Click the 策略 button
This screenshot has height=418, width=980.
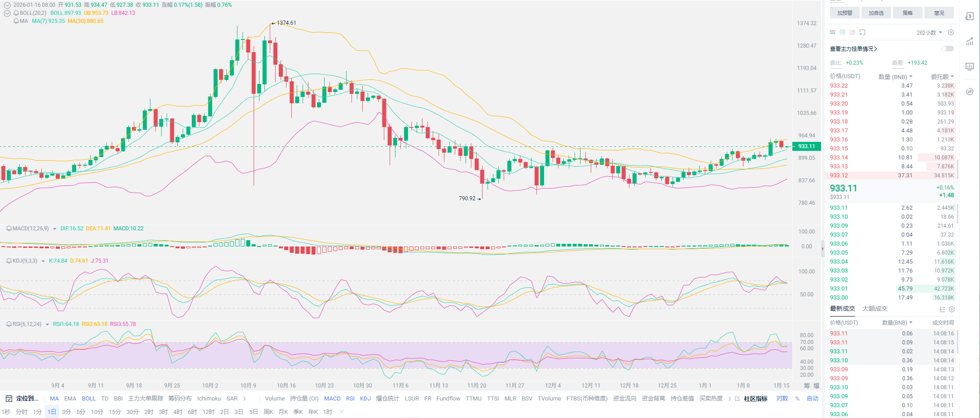(x=907, y=13)
